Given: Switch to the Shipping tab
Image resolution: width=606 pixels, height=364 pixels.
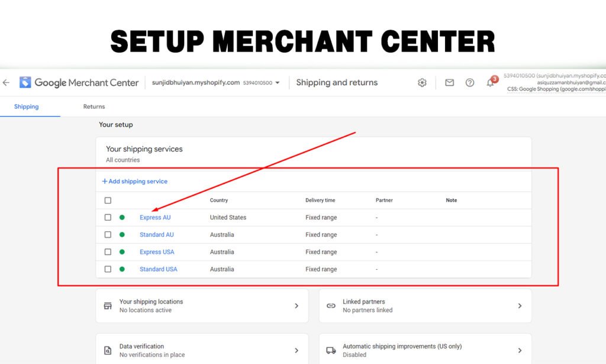Looking at the screenshot, I should point(26,107).
